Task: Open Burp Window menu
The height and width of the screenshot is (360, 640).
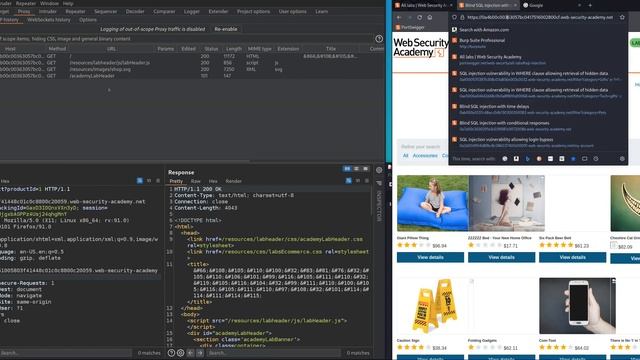Action: [49, 3]
